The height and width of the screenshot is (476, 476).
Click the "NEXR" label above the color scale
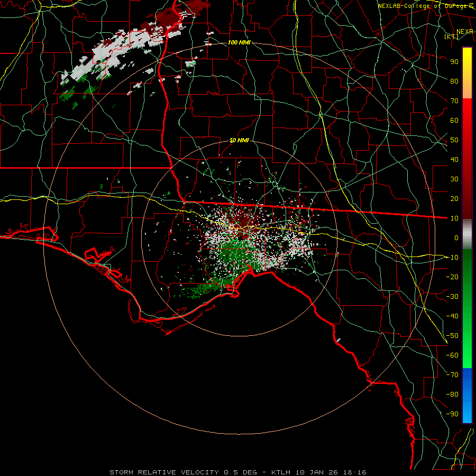(x=464, y=32)
